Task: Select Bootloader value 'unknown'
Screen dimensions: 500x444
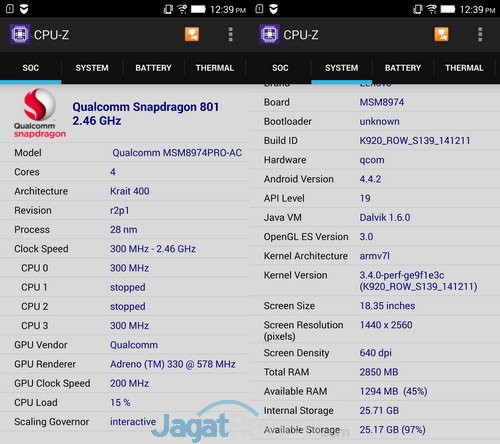Action: pyautogui.click(x=379, y=122)
